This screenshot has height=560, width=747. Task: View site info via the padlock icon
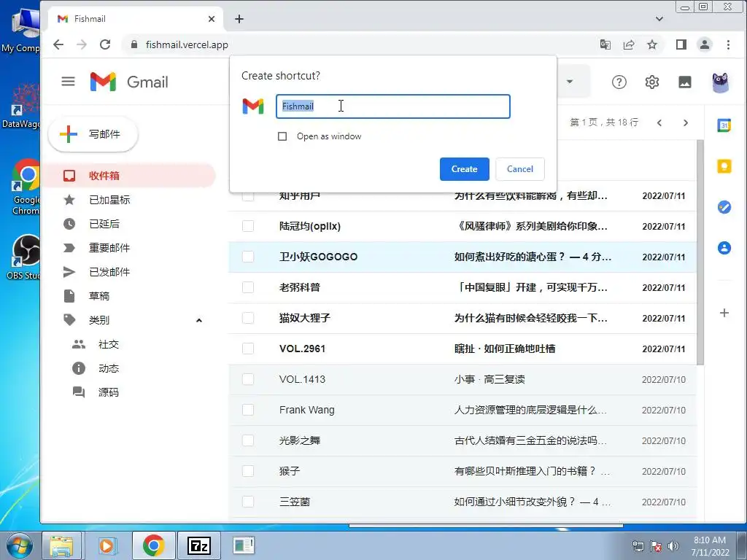point(134,44)
